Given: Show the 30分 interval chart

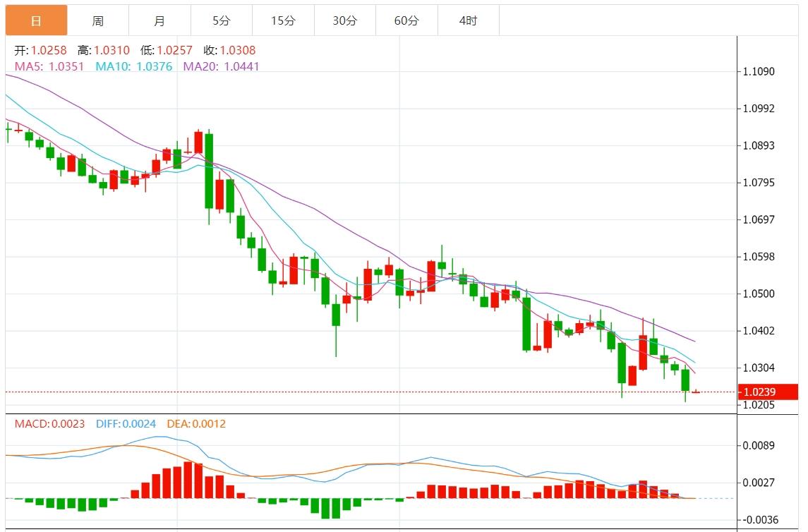Looking at the screenshot, I should click(345, 20).
